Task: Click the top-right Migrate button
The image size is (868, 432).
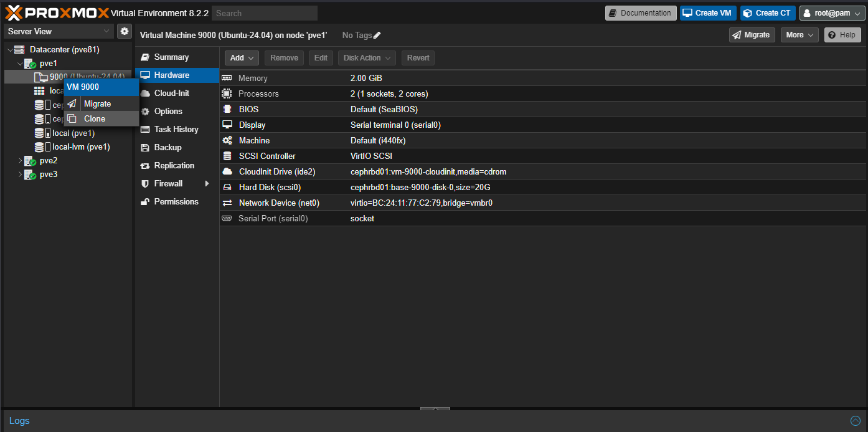Action: (752, 35)
